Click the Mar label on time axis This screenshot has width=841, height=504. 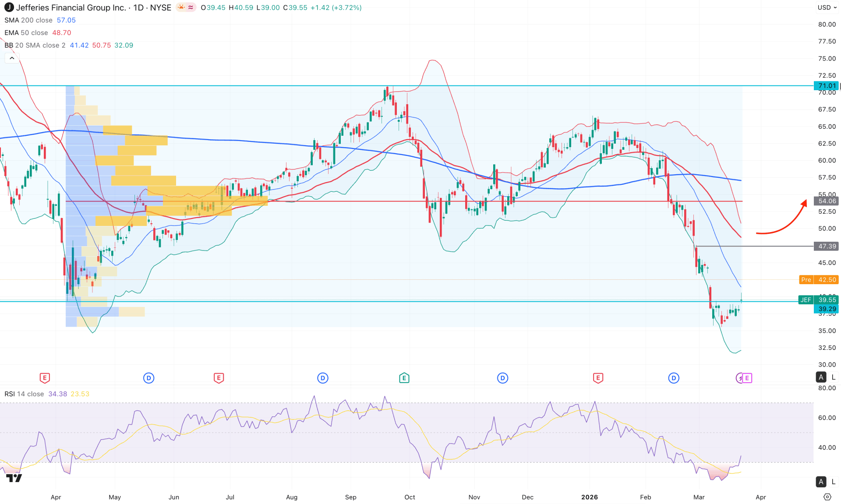[x=699, y=497]
